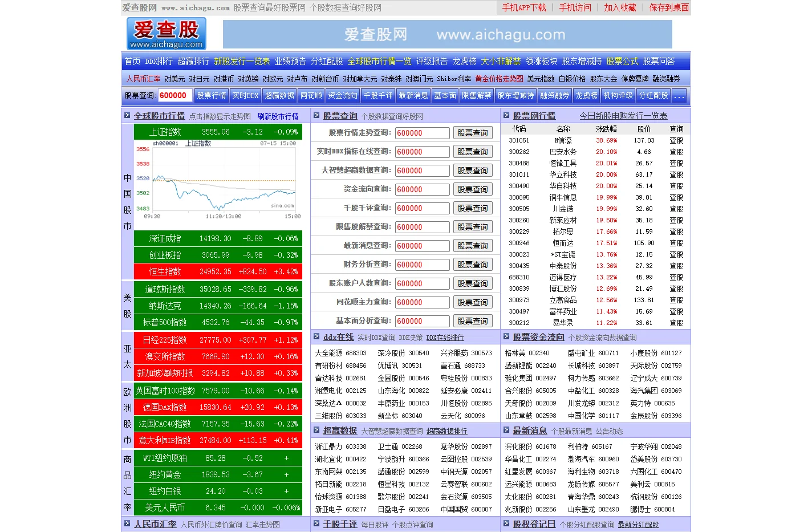Open 格林美 002340 in 资金流向 list
Image resolution: width=812 pixels, height=532 pixels.
tap(527, 353)
